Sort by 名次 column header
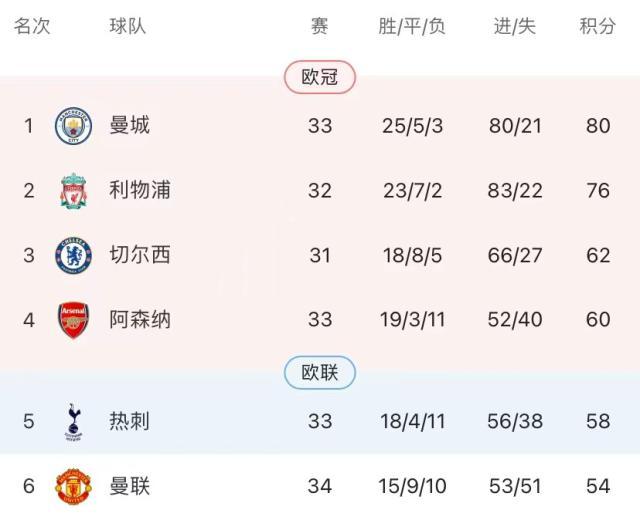Screen dimensions: 640x520 point(31,27)
